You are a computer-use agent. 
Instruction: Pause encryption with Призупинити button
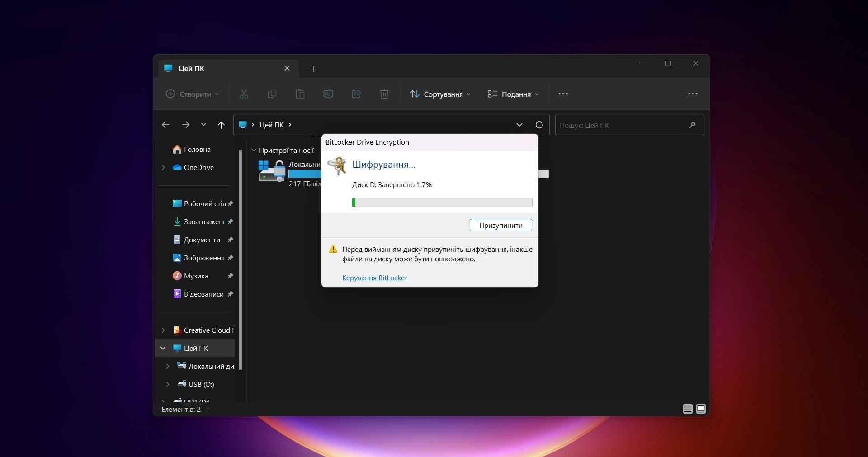click(x=500, y=225)
